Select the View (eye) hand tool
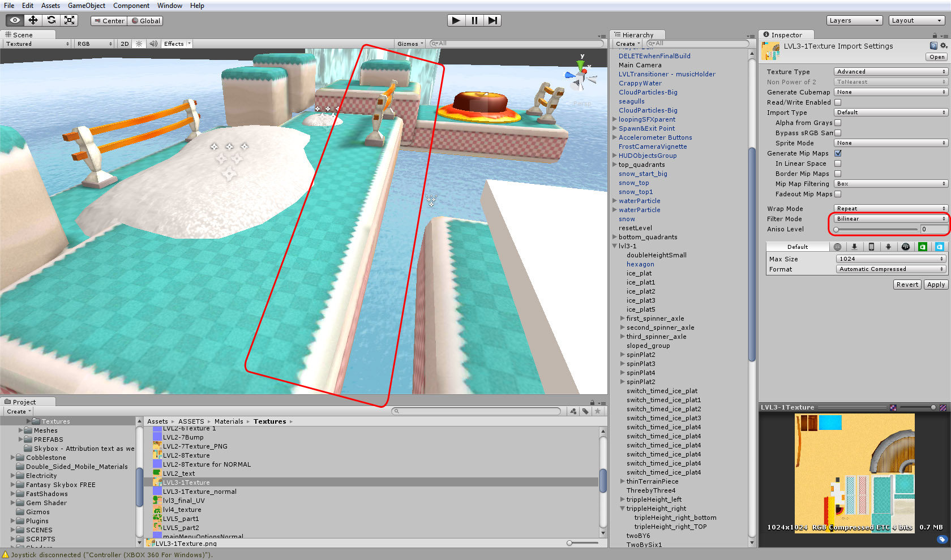The image size is (951, 560). (x=15, y=20)
